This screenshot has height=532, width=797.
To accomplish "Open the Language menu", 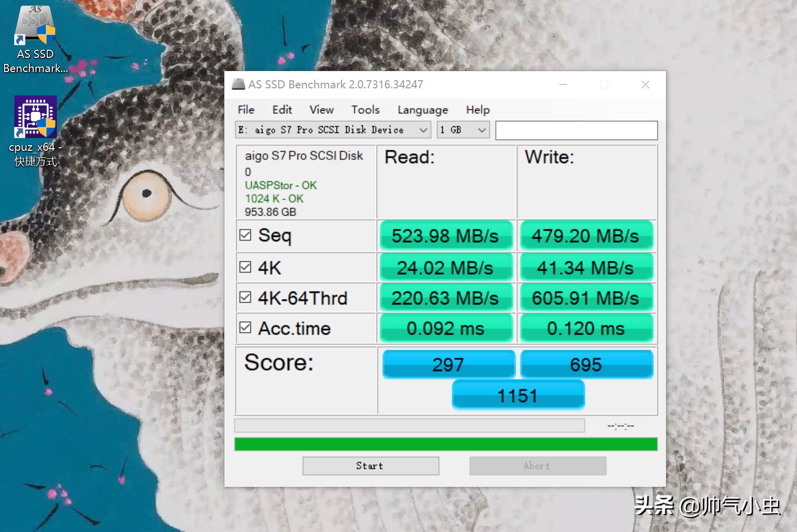I will pyautogui.click(x=423, y=110).
